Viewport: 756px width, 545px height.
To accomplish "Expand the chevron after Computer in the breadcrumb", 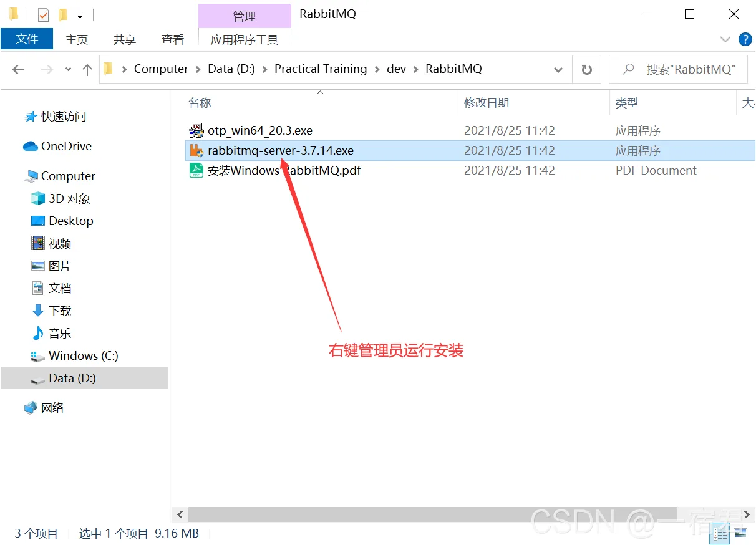I will 198,69.
